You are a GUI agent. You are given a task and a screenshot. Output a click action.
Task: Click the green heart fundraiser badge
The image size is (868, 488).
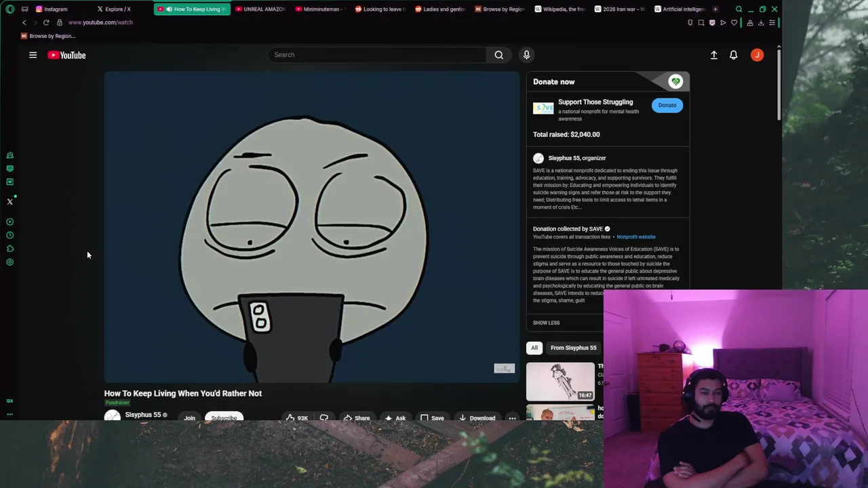point(675,81)
